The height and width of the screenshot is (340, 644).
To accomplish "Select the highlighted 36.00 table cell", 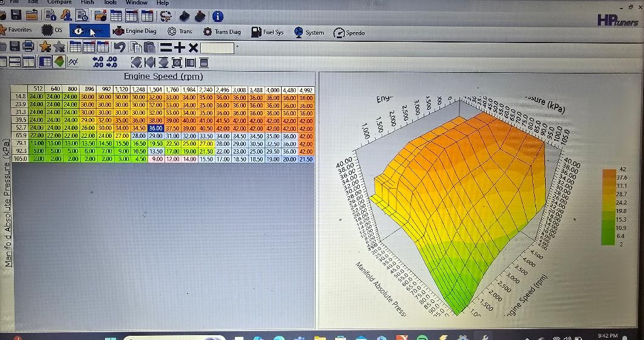I will 155,128.
